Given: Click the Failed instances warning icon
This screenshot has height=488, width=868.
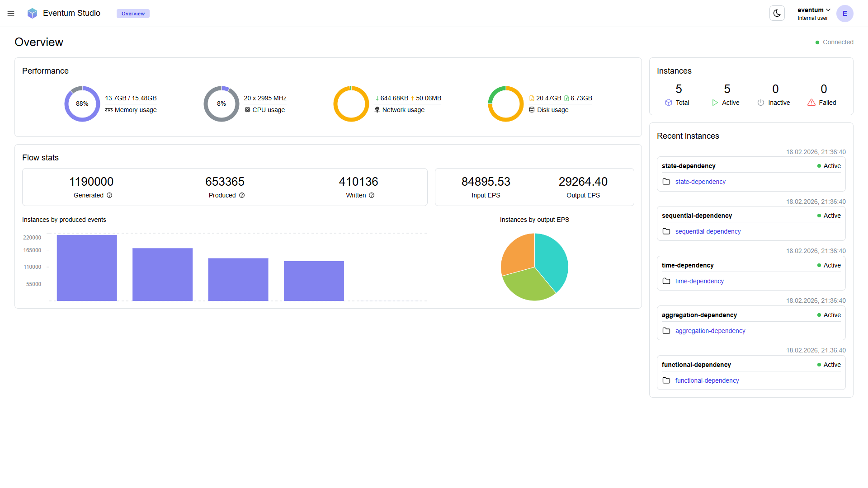Looking at the screenshot, I should pyautogui.click(x=811, y=103).
